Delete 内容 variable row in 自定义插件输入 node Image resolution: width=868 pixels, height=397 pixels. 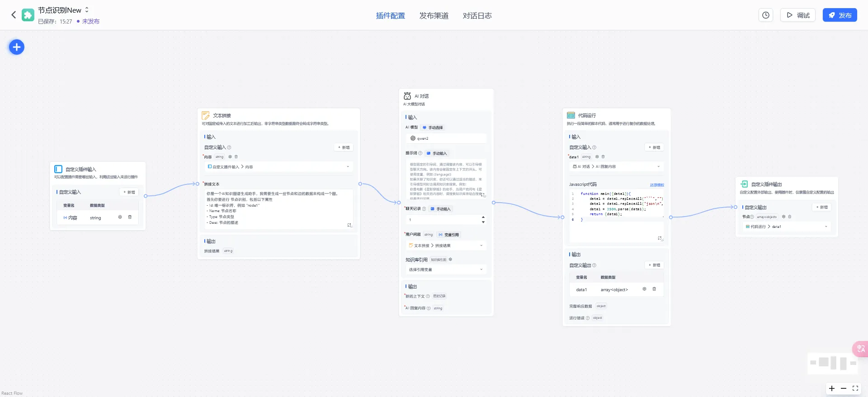coord(130,217)
